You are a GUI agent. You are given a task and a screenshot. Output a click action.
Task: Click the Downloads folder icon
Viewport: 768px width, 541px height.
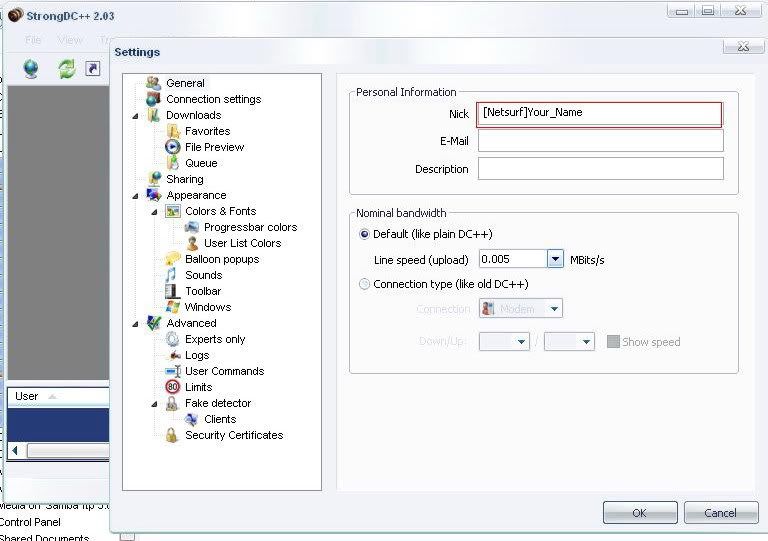tap(153, 115)
